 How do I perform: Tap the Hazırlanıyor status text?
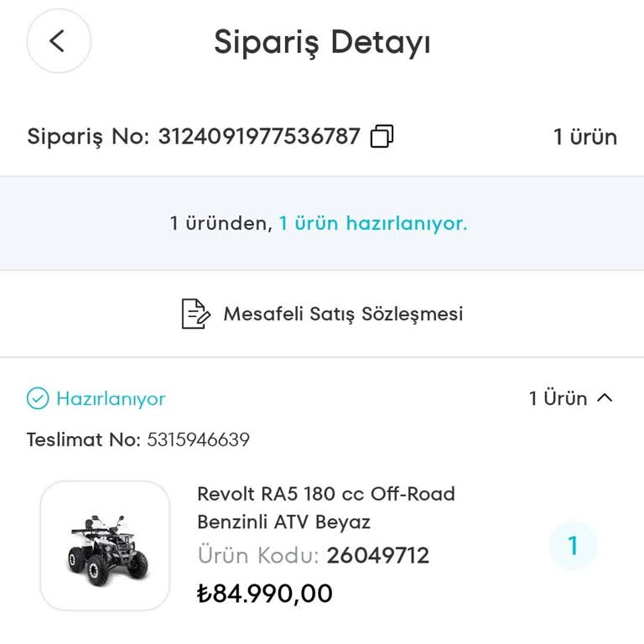[111, 398]
